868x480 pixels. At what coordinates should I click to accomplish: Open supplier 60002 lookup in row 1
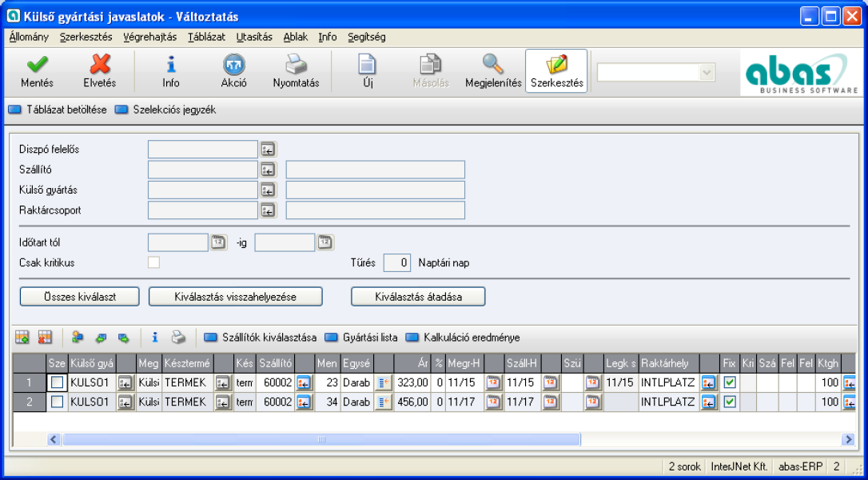click(305, 382)
